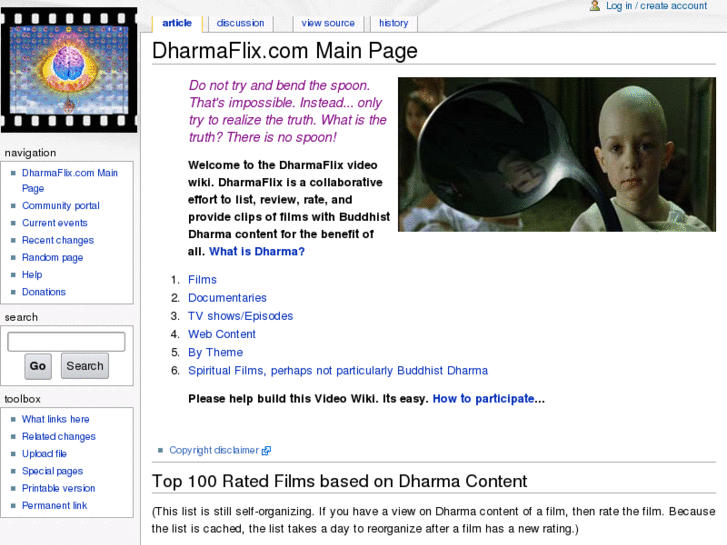Open the Help link in navigation

coord(32,275)
